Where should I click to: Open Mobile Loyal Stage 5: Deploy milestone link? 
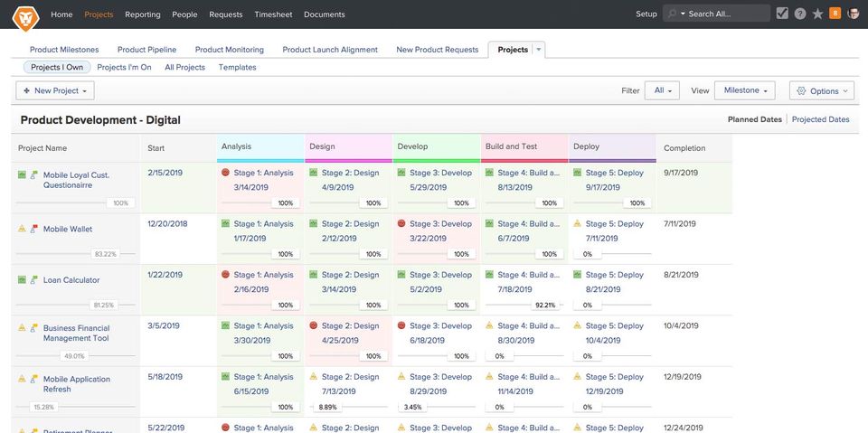[615, 173]
